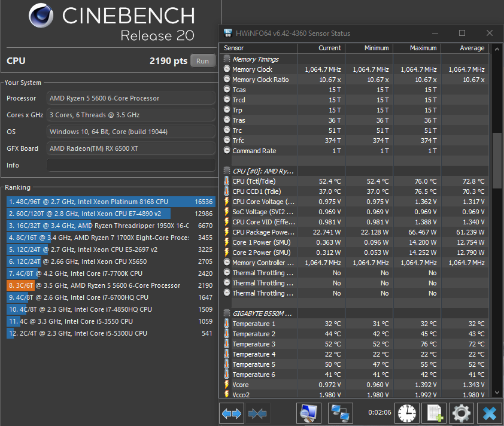This screenshot has width=504, height=426.
Task: Select the CPU (Tctl/Tdie) temperature row
Action: tap(354, 181)
